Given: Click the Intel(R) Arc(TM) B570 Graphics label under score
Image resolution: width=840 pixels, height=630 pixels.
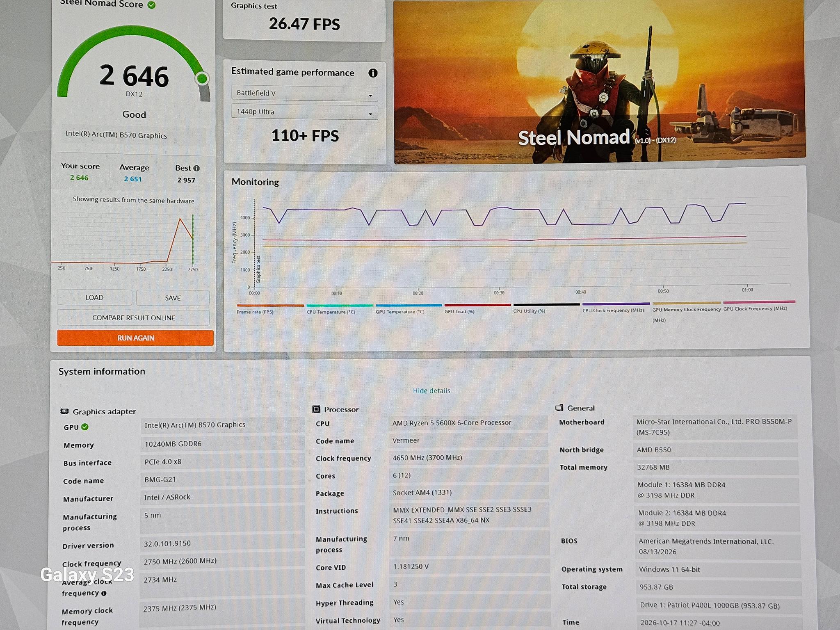Looking at the screenshot, I should coord(116,136).
